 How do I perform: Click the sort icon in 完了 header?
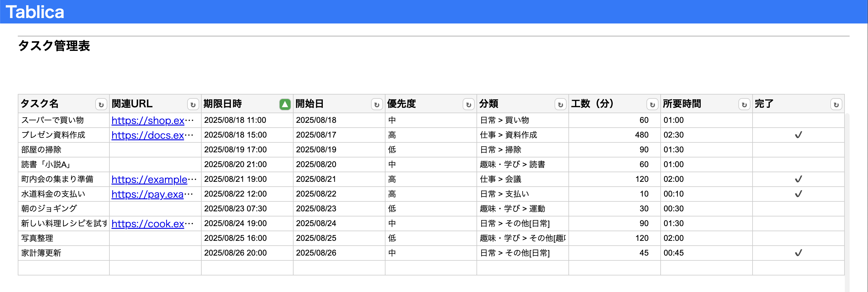pyautogui.click(x=836, y=105)
